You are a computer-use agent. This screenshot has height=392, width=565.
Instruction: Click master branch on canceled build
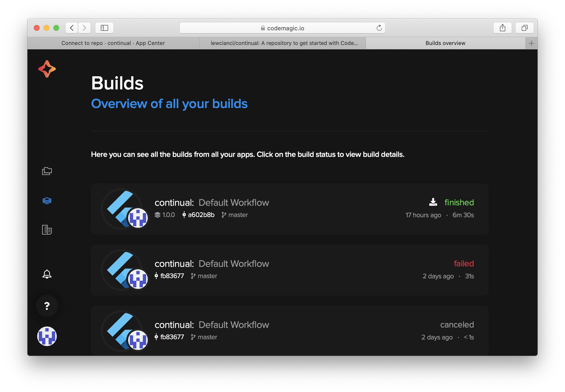click(204, 337)
